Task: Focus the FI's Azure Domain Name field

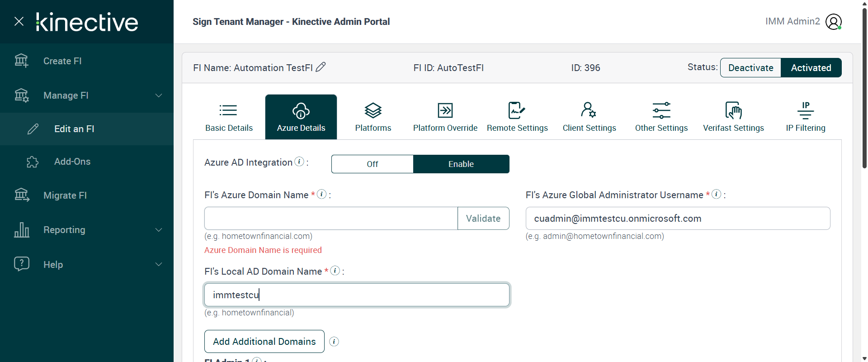Action: tap(331, 219)
